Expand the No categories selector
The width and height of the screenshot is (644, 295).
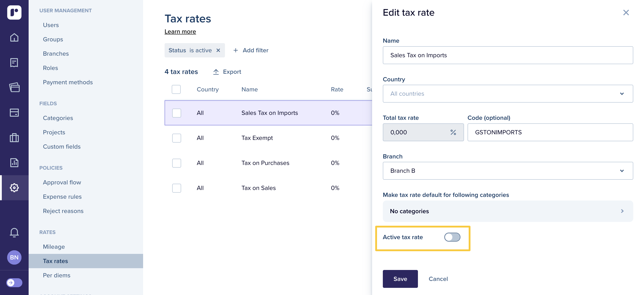[508, 211]
